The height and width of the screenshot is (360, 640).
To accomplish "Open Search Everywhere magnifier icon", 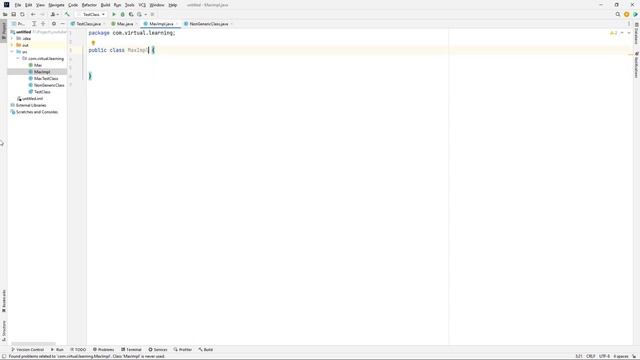I will pyautogui.click(x=618, y=14).
